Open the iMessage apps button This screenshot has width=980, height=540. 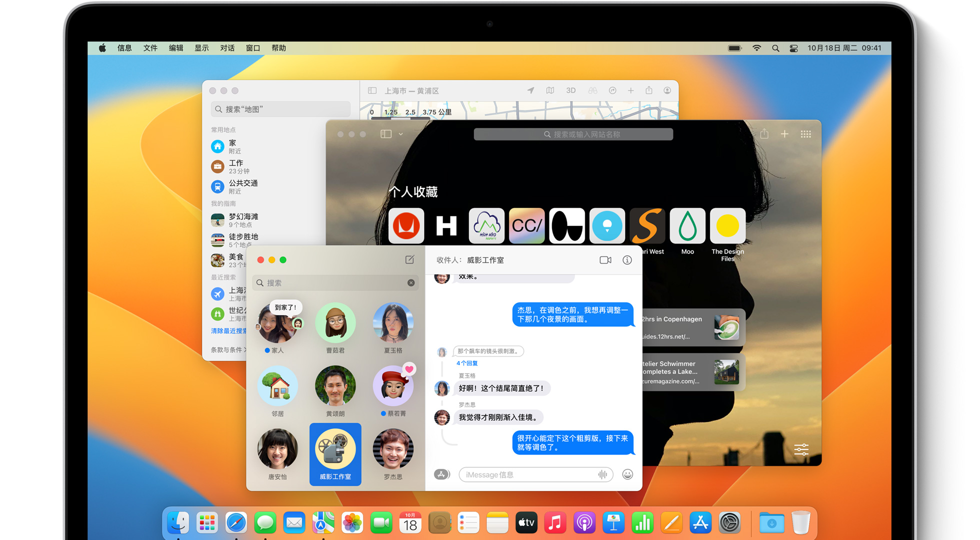coord(441,474)
